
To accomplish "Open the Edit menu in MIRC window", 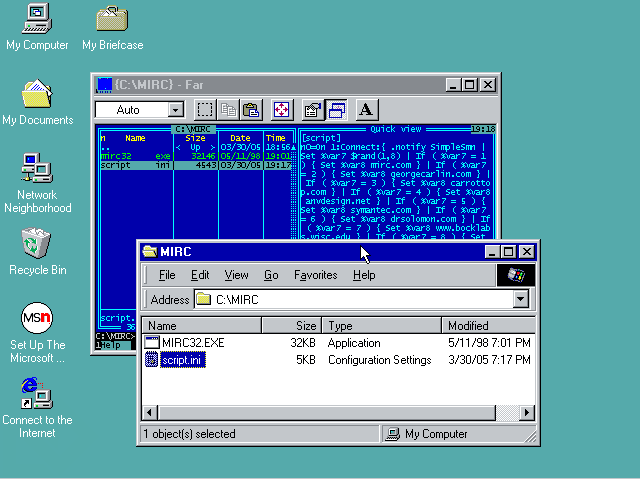I will (200, 275).
